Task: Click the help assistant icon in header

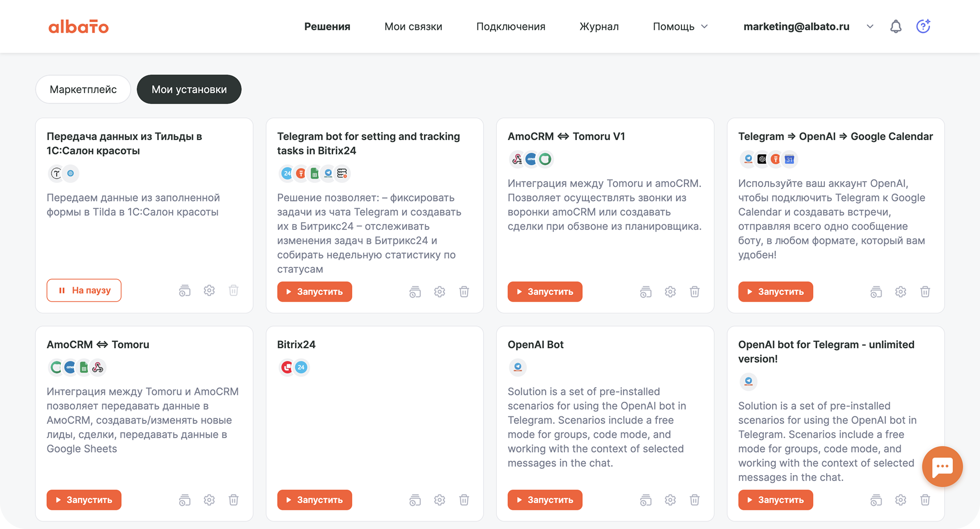Action: coord(923,27)
